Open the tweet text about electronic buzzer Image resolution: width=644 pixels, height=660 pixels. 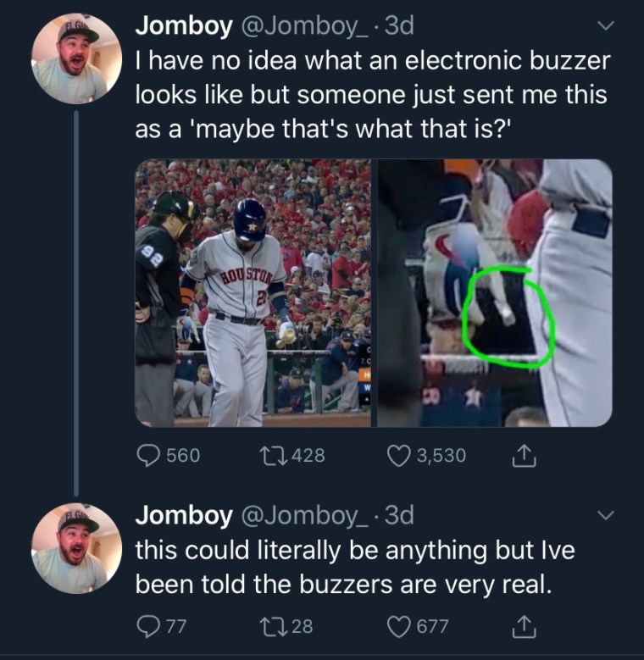(x=371, y=95)
